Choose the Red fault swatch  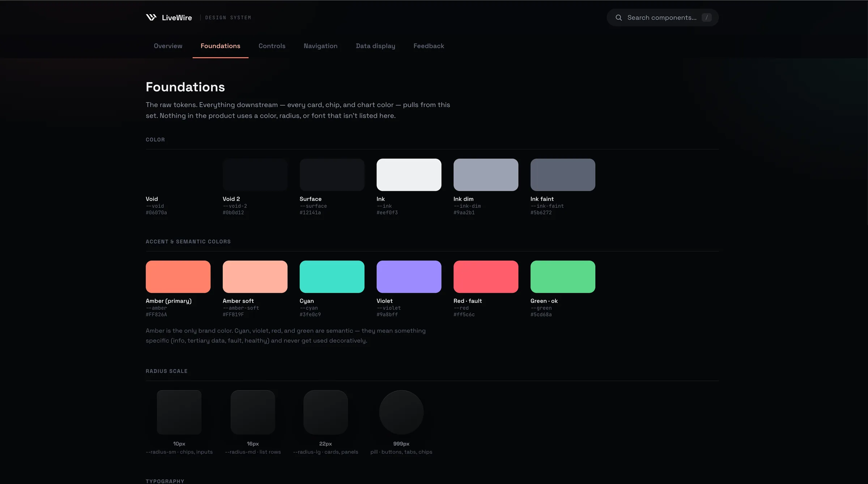[486, 277]
